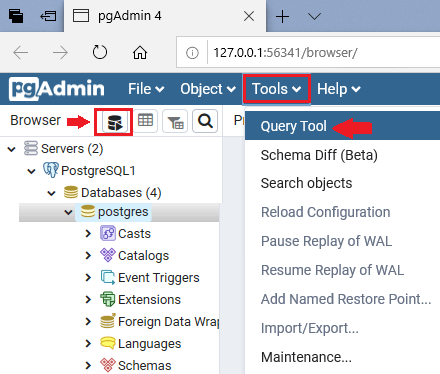Screen dimensions: 440x374
Task: Expand the Casts node
Action: 88,233
